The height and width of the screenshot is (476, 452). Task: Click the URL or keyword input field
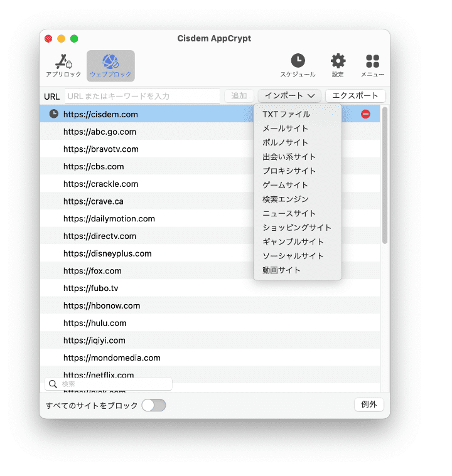(143, 96)
